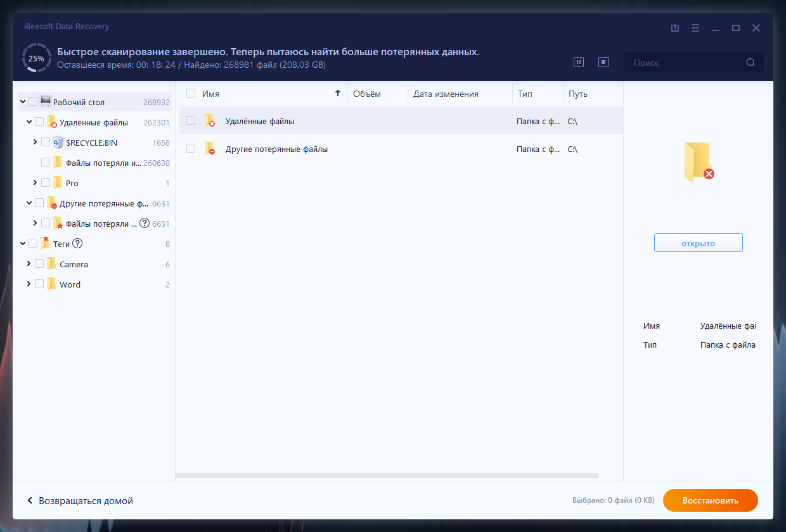Check the Camera checkbox
The height and width of the screenshot is (532, 786).
coord(39,263)
